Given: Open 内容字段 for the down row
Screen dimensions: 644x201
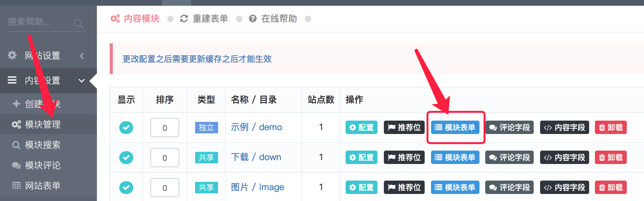Looking at the screenshot, I should coord(565,157).
